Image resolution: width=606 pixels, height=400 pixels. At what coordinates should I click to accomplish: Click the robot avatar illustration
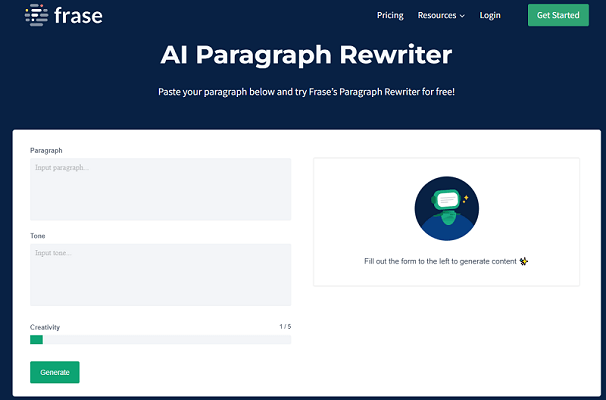coord(446,208)
